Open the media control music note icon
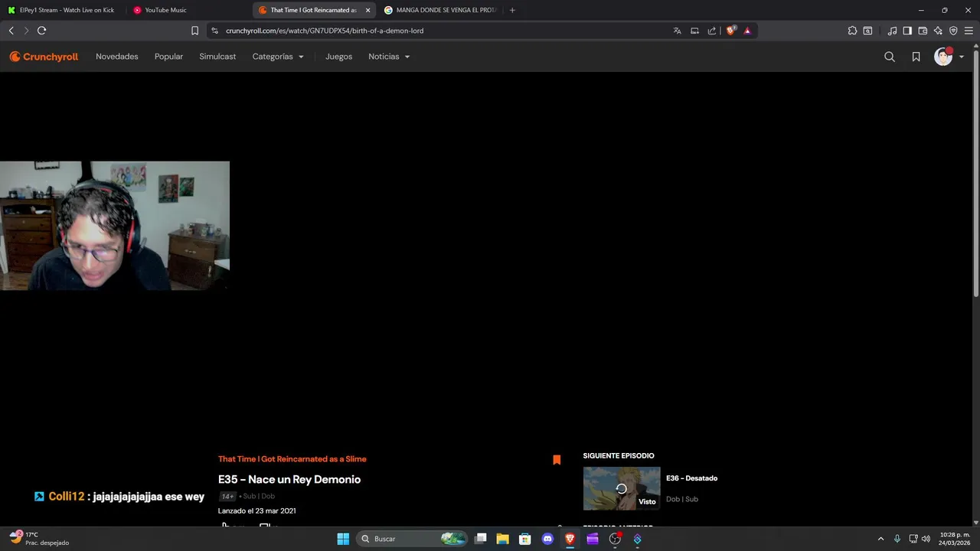The image size is (980, 551). [892, 31]
